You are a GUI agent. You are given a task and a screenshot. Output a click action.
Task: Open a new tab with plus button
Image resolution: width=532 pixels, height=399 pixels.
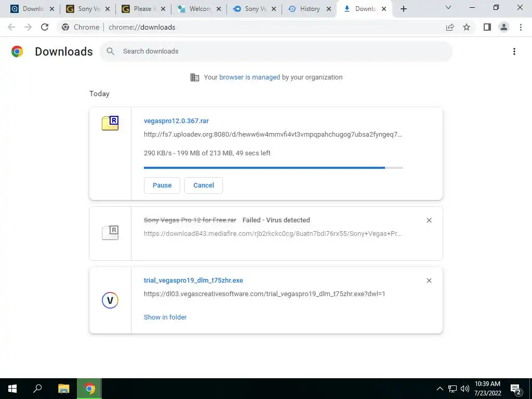click(403, 9)
